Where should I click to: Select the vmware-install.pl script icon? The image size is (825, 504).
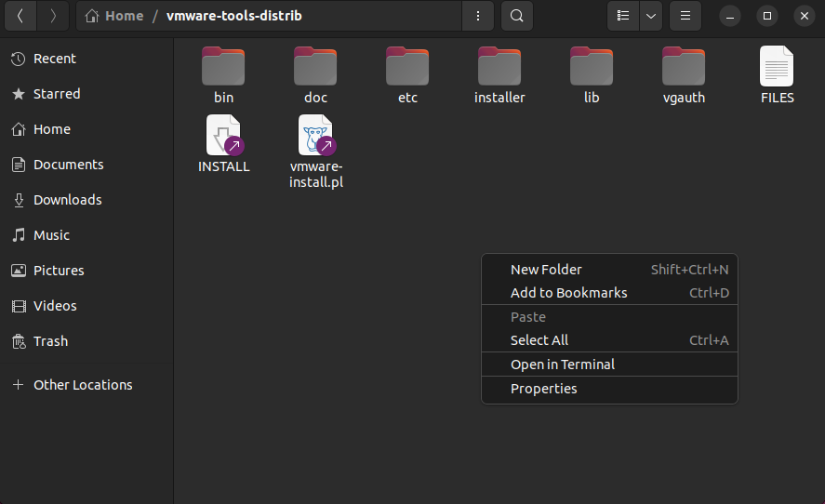coord(317,135)
